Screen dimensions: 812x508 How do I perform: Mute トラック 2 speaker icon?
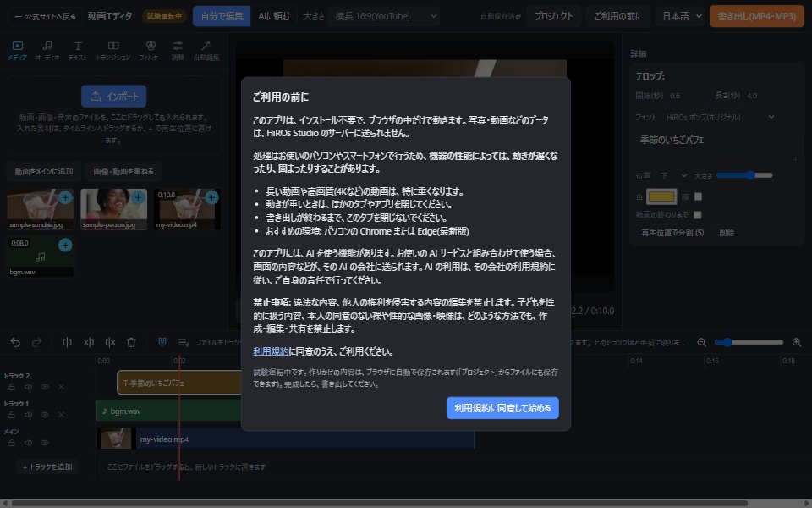[28, 387]
